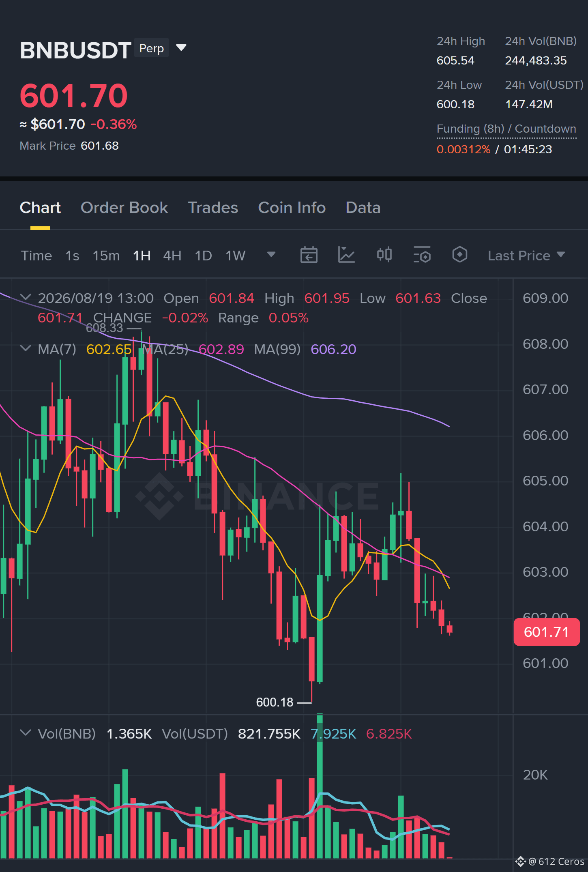Click the 24h Vol(USDT) 147.42M value
This screenshot has width=588, height=872.
pyautogui.click(x=529, y=104)
